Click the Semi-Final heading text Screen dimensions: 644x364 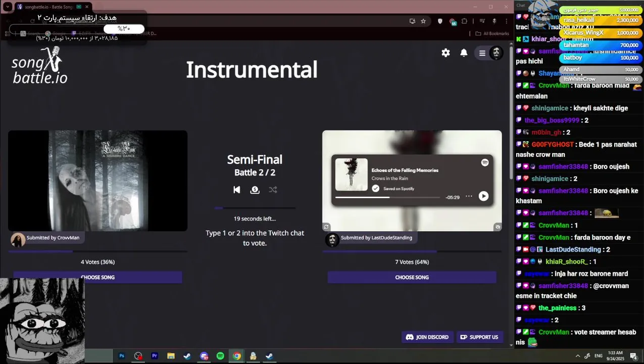tap(255, 159)
